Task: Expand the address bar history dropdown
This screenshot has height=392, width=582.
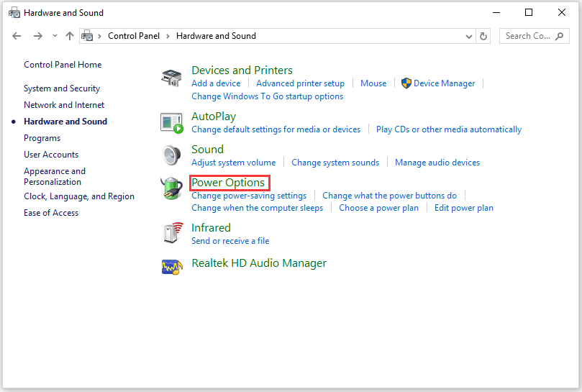Action: point(468,36)
